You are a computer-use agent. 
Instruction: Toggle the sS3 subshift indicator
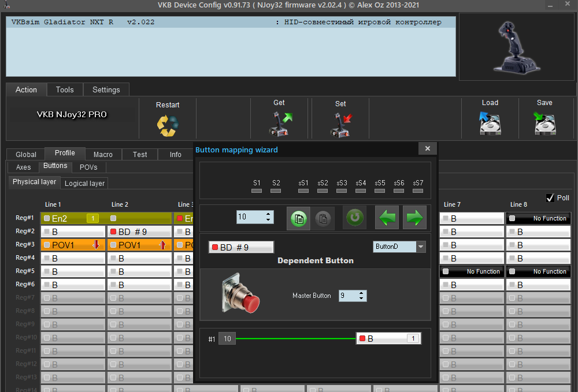click(x=342, y=191)
